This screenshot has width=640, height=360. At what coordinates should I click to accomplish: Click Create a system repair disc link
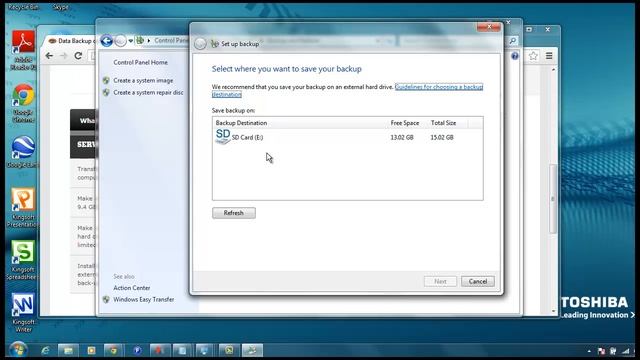(148, 93)
